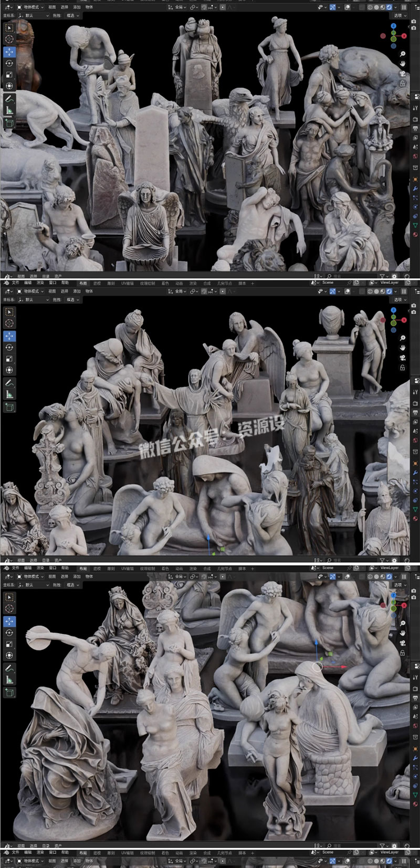
Task: Switch to 纹理绘制 workspace tab in lower Blender window
Action: 147,568
